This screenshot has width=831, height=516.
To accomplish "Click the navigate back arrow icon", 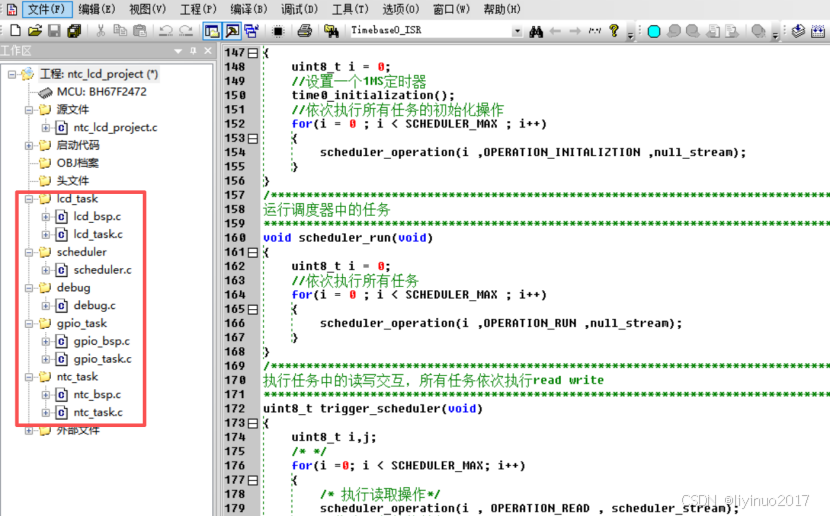I will click(x=555, y=31).
